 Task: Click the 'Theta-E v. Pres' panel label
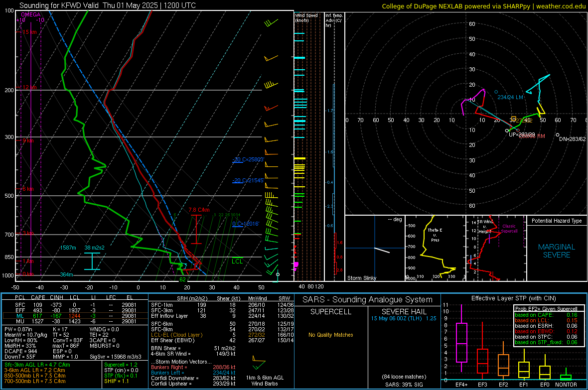pyautogui.click(x=435, y=235)
